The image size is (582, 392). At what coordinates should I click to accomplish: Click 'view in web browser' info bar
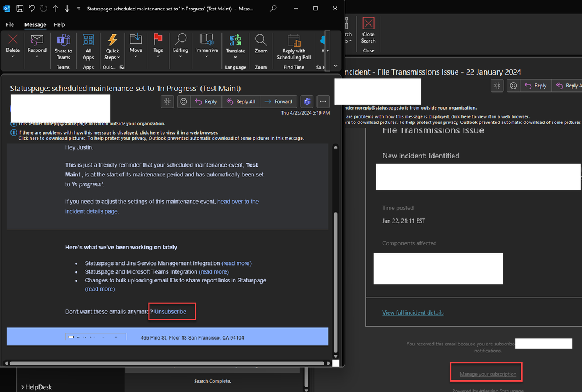click(x=118, y=133)
